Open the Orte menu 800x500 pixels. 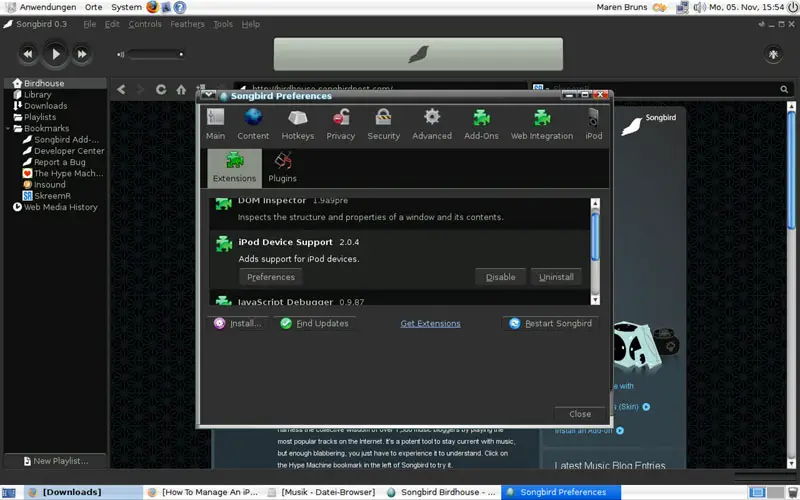pos(93,7)
